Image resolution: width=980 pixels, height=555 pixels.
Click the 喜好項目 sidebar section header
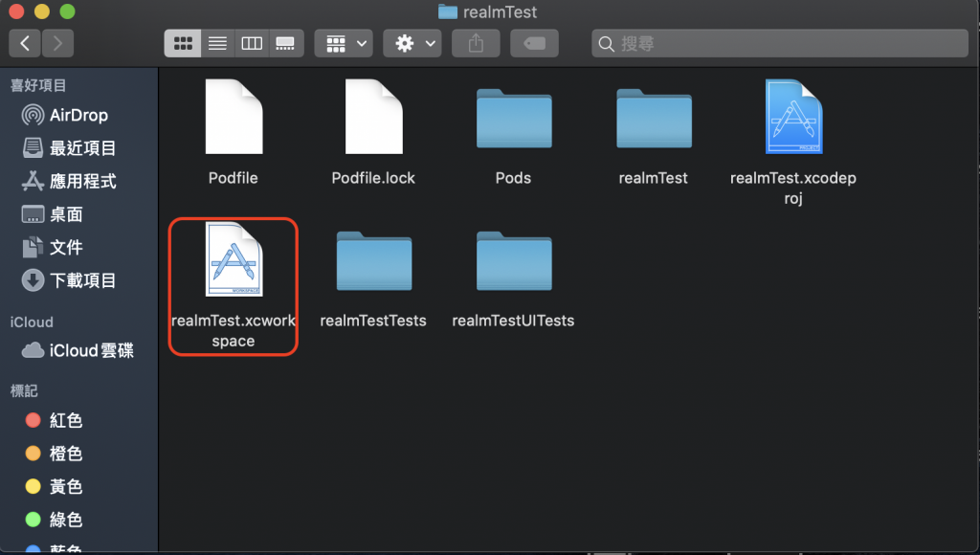(38, 85)
